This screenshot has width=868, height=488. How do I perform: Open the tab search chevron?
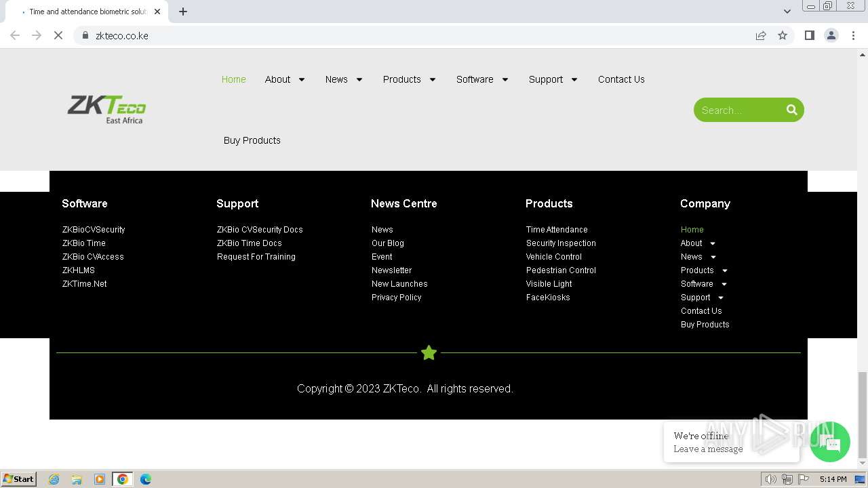pos(787,12)
